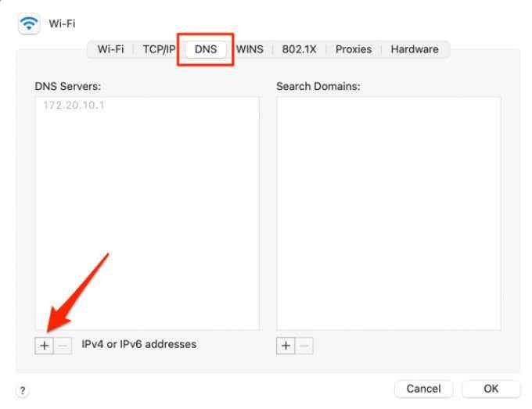Viewport: 532px width, 409px height.
Task: Open the 802.1X tab
Action: click(299, 49)
